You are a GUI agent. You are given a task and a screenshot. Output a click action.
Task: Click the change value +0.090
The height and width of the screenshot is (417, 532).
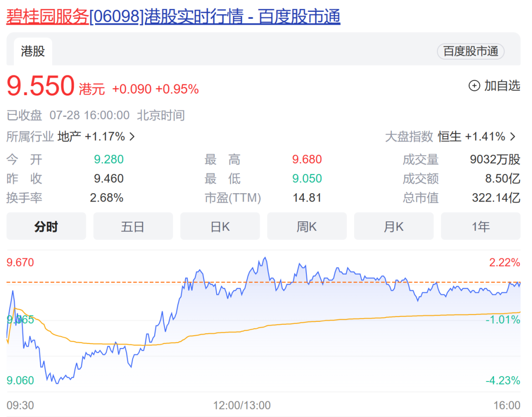pyautogui.click(x=132, y=89)
